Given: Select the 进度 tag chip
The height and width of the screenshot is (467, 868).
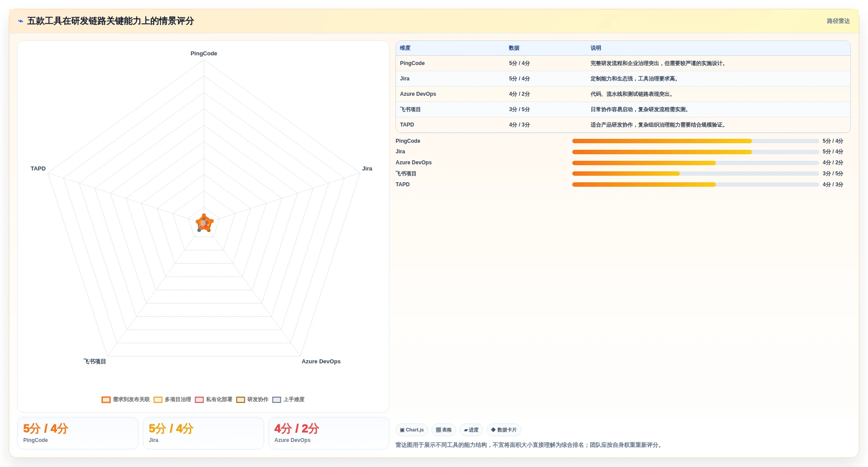Looking at the screenshot, I should (x=471, y=430).
